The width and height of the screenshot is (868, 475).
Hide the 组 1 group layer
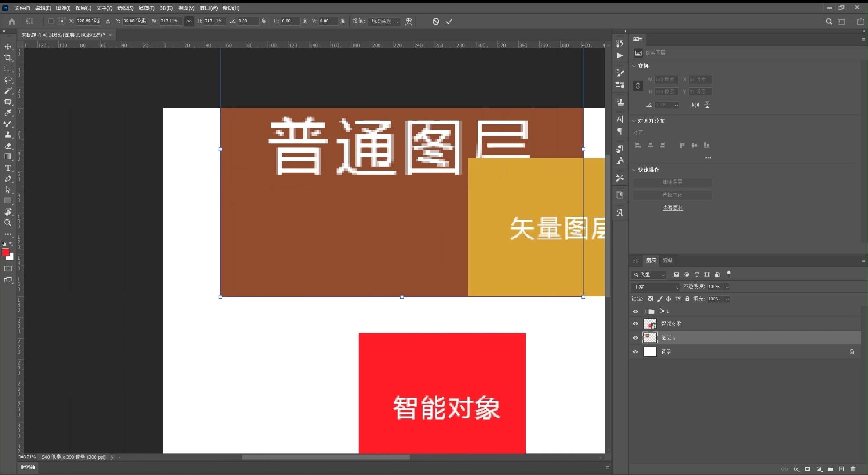635,311
